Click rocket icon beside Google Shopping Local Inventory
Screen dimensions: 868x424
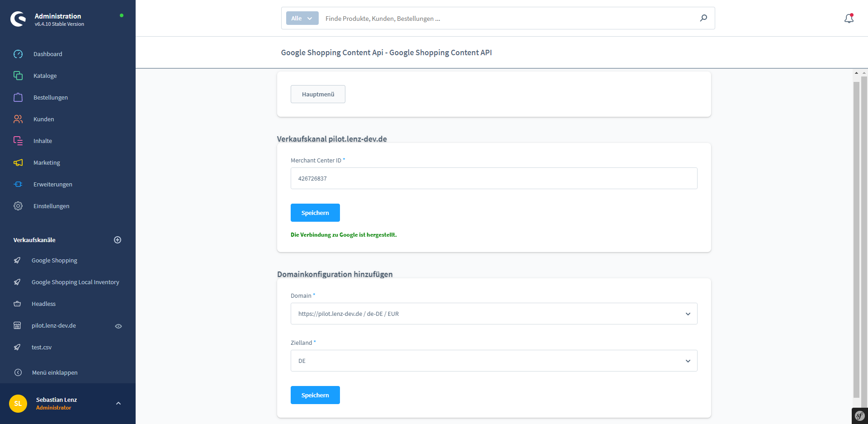point(17,282)
